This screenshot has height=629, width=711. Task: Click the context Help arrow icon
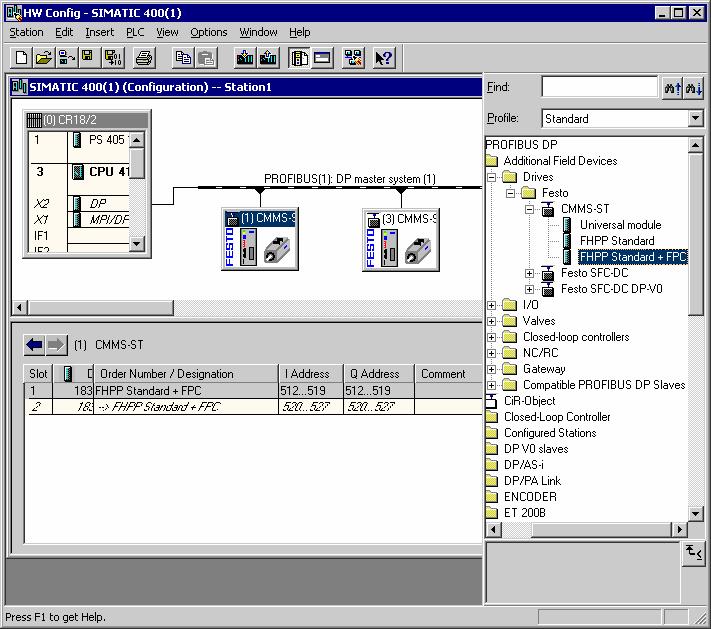(384, 58)
